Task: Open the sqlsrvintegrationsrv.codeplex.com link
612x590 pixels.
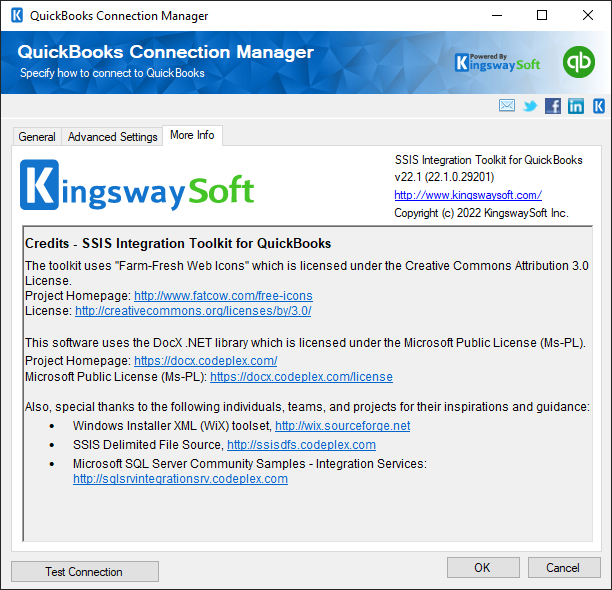Action: tap(180, 479)
